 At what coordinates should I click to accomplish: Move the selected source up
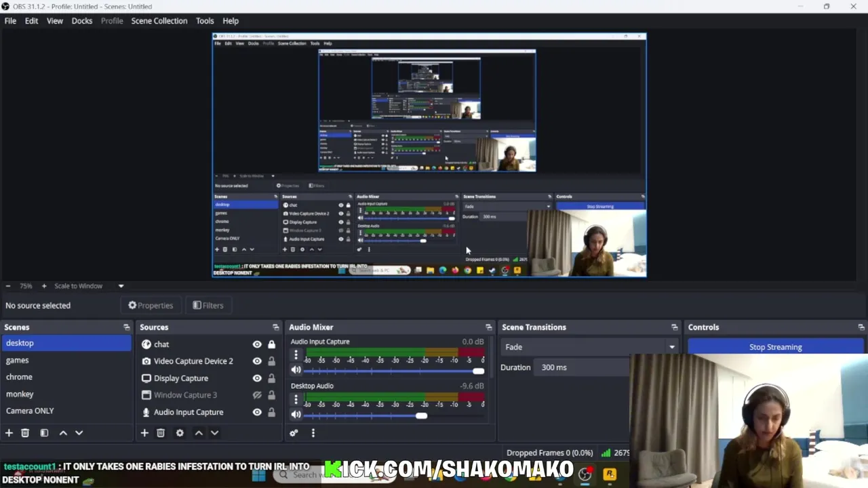(x=199, y=432)
